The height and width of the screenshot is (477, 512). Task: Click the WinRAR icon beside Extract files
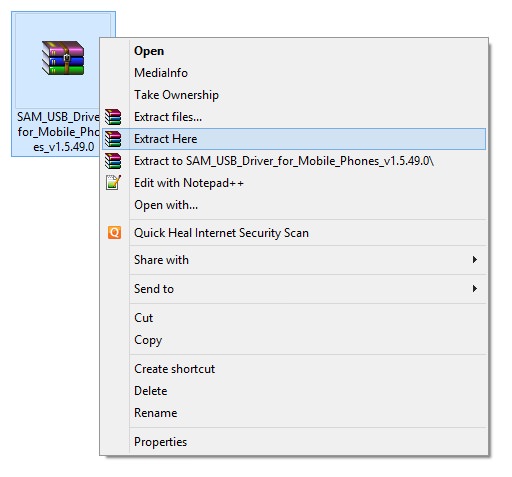tap(113, 117)
